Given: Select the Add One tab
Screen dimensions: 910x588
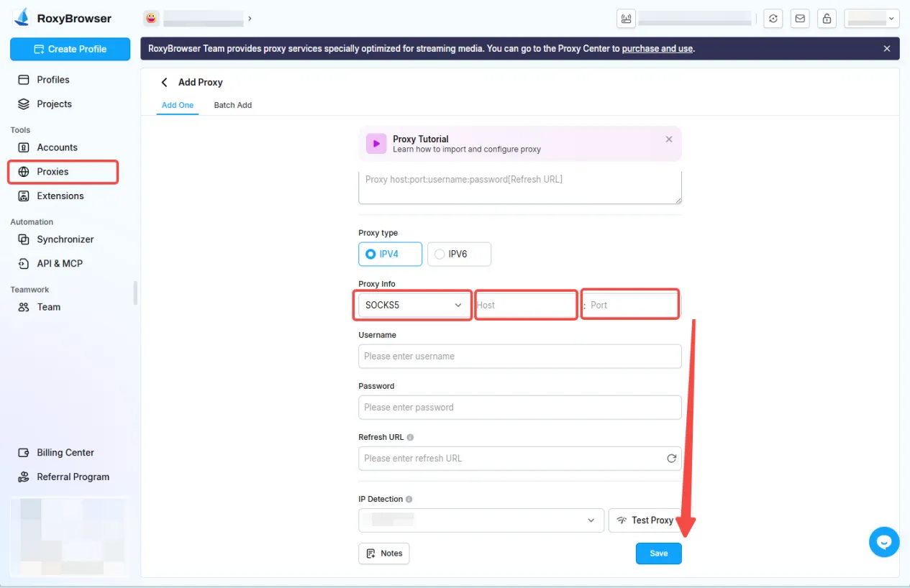Looking at the screenshot, I should [x=177, y=105].
